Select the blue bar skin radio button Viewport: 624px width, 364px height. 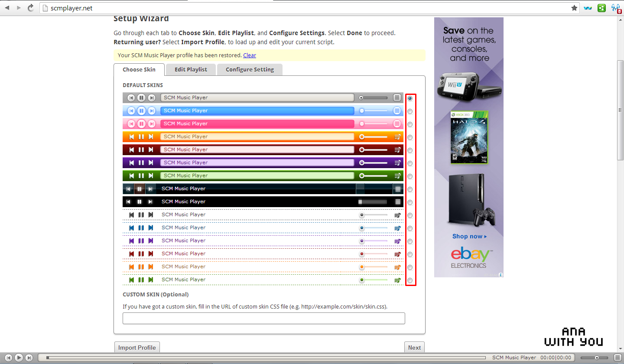coord(410,111)
